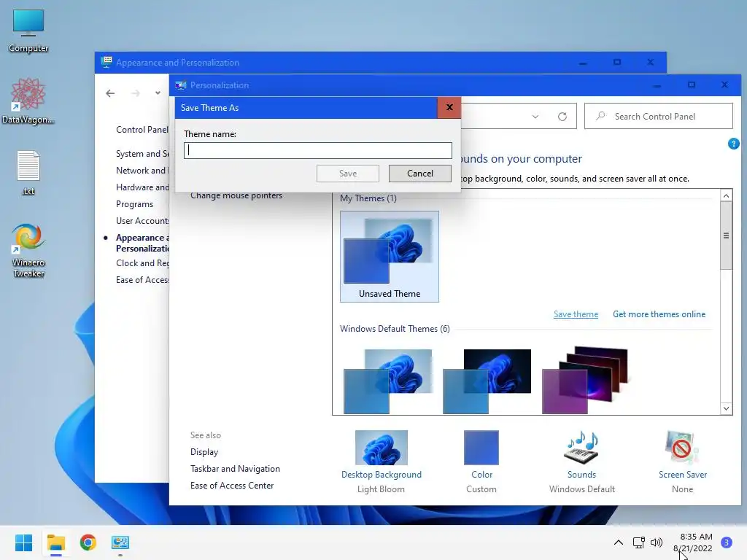The width and height of the screenshot is (747, 560).
Task: Open the network tray icon
Action: click(x=638, y=542)
